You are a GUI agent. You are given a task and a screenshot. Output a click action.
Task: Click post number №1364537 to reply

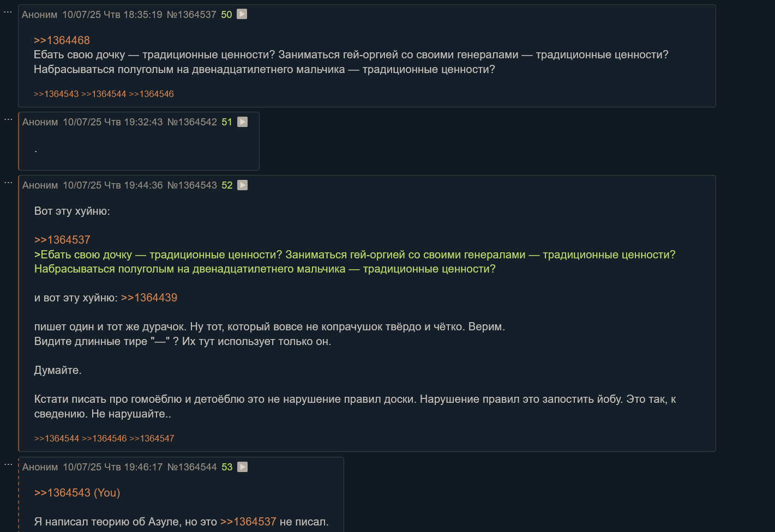[191, 15]
